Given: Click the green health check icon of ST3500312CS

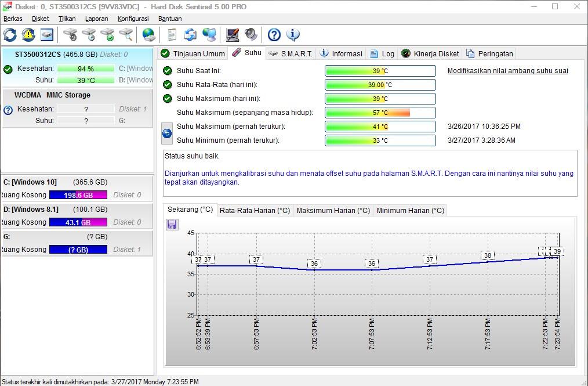Looking at the screenshot, I should point(8,69).
